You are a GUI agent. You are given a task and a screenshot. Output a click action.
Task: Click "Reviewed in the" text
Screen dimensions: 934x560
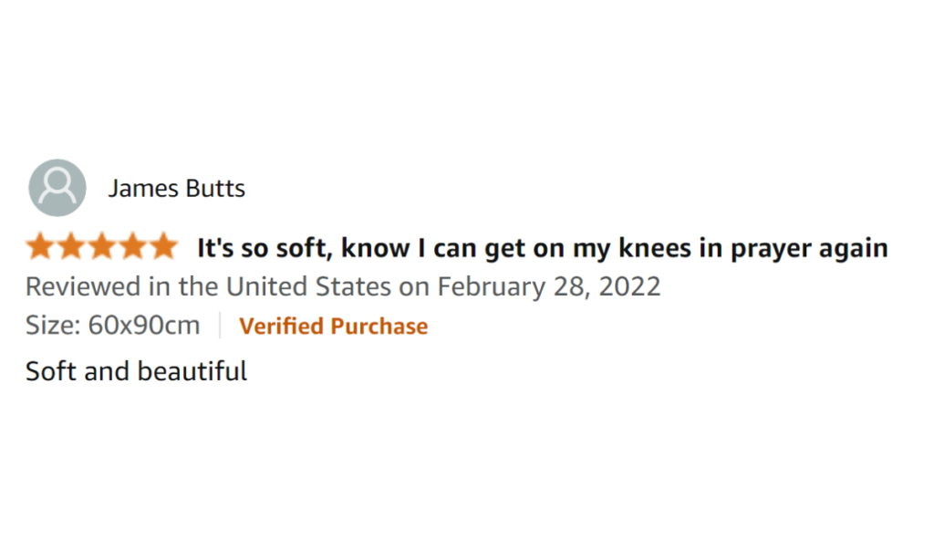(x=121, y=286)
